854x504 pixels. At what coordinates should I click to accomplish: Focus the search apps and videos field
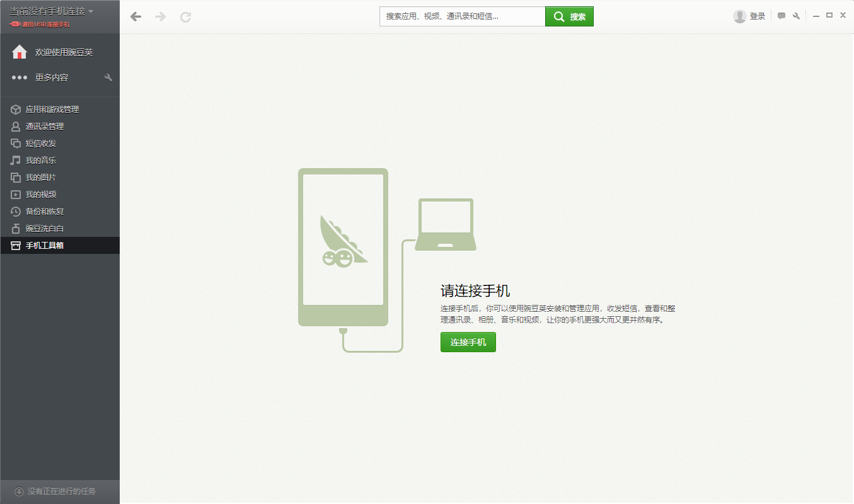(462, 16)
